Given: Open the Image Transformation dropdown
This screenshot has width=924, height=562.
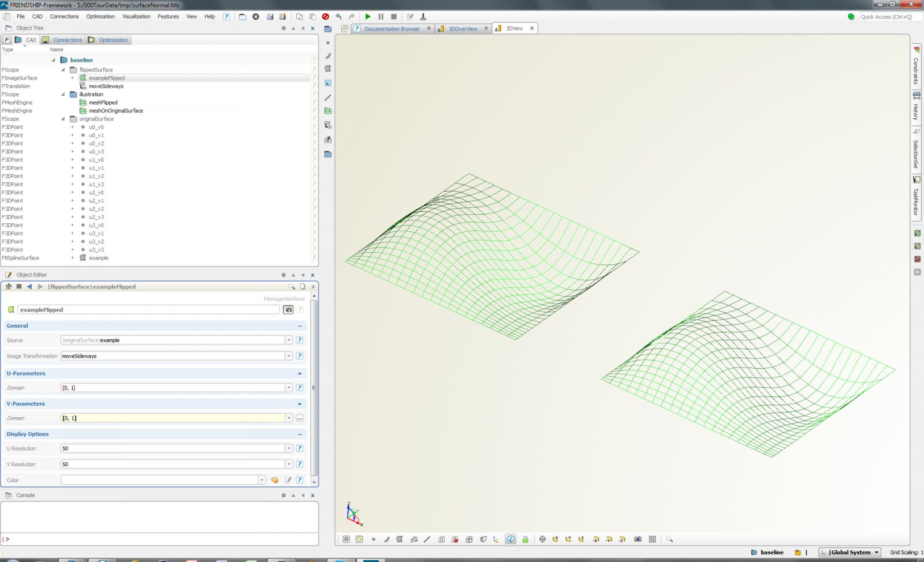Looking at the screenshot, I should (289, 356).
